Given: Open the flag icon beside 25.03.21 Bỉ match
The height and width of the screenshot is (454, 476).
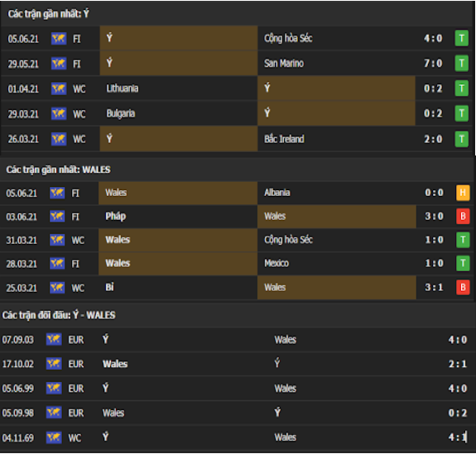Looking at the screenshot, I should [x=57, y=288].
